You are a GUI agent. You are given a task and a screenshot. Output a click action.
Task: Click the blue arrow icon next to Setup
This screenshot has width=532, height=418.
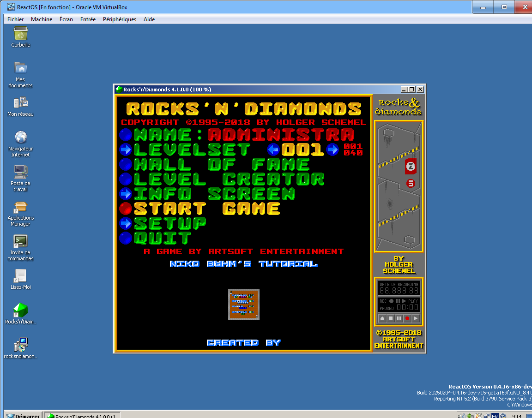(126, 223)
